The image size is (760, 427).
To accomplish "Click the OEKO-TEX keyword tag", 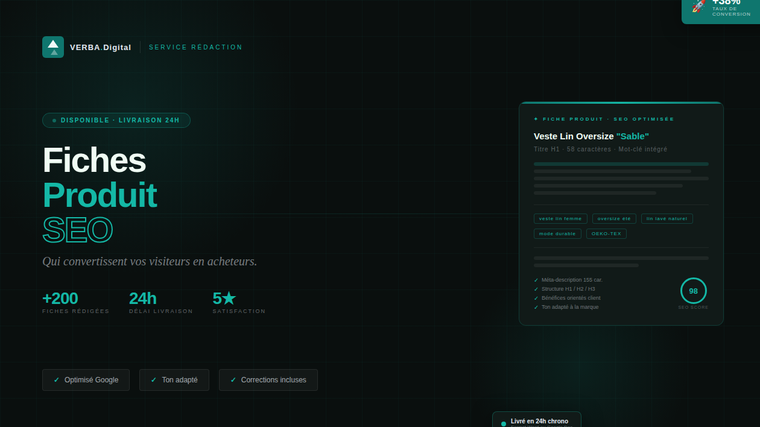I will pos(606,234).
